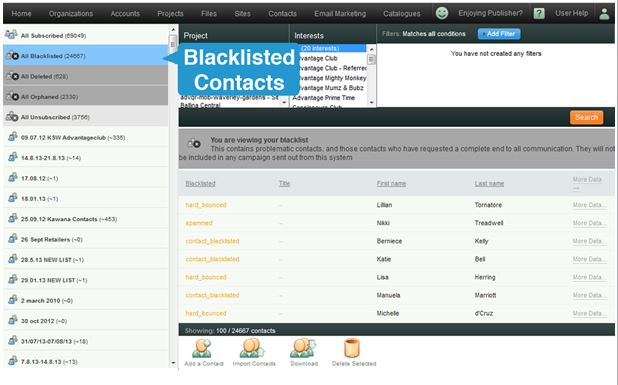Click icon beside 14.8.13-21.8.13 list
This screenshot has height=385, width=618.
coord(13,157)
